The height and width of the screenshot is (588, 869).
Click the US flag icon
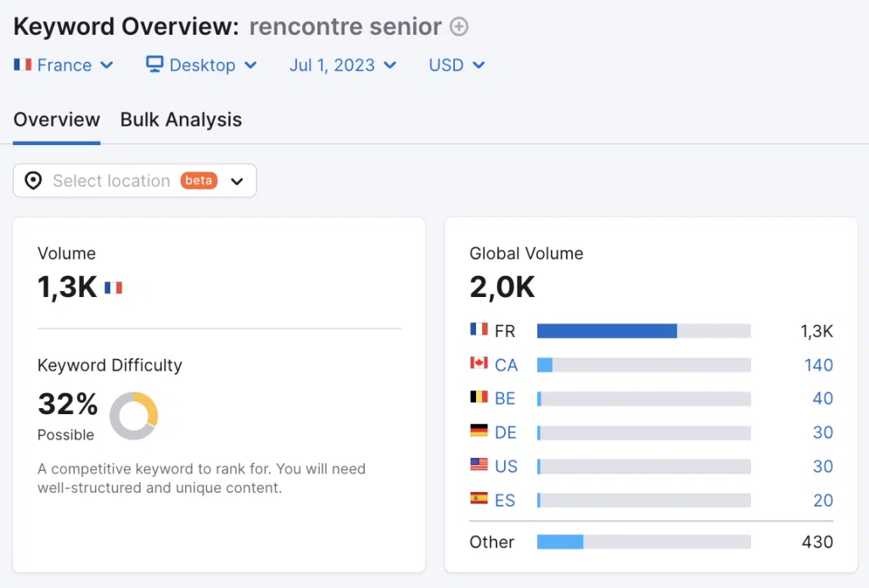(x=479, y=464)
